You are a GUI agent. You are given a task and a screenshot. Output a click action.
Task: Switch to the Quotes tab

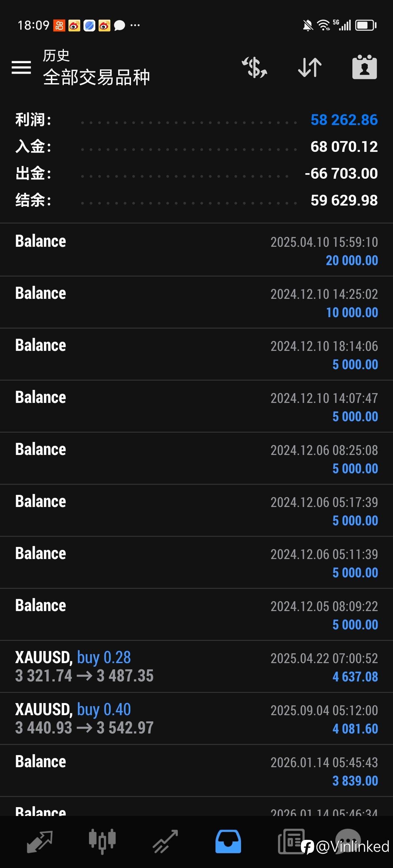point(39,841)
